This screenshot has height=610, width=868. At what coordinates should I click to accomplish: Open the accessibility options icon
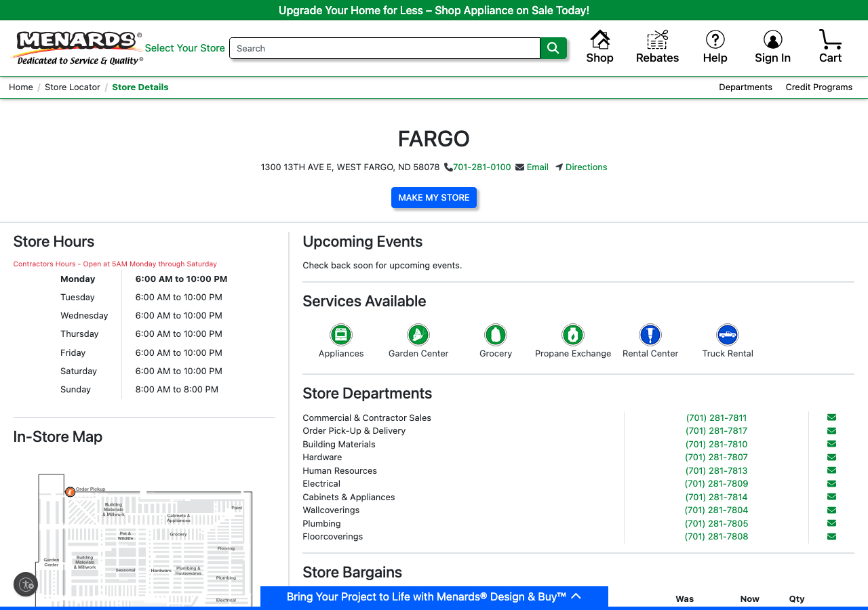point(26,584)
